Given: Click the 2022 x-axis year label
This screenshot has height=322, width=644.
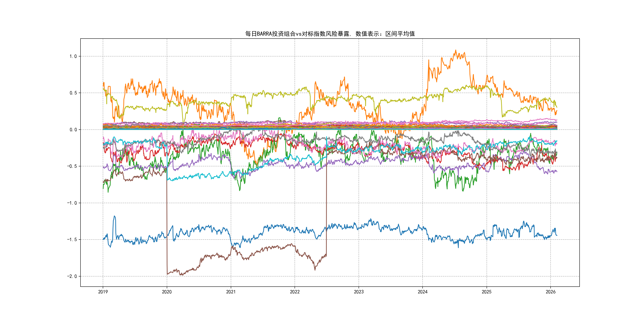Looking at the screenshot, I should click(295, 292).
